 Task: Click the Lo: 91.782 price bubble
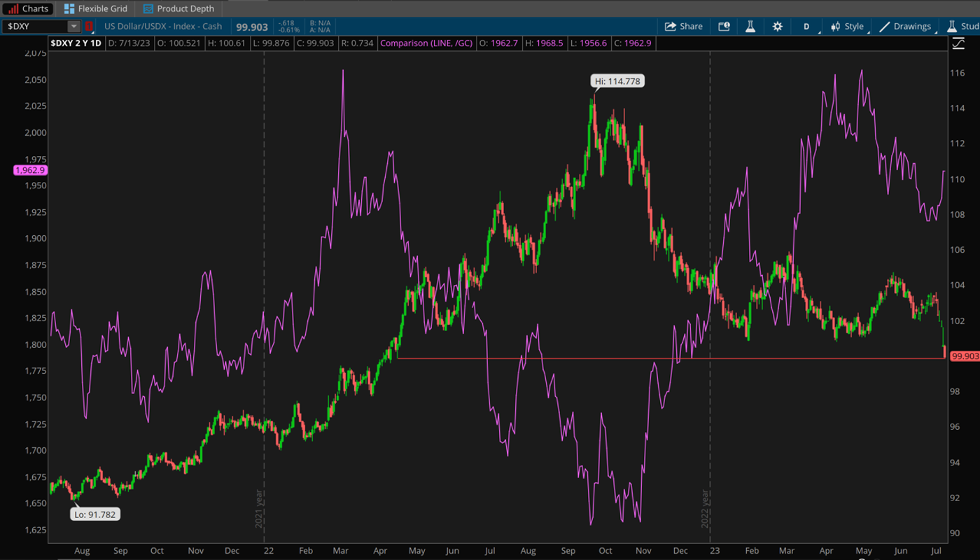coord(95,514)
